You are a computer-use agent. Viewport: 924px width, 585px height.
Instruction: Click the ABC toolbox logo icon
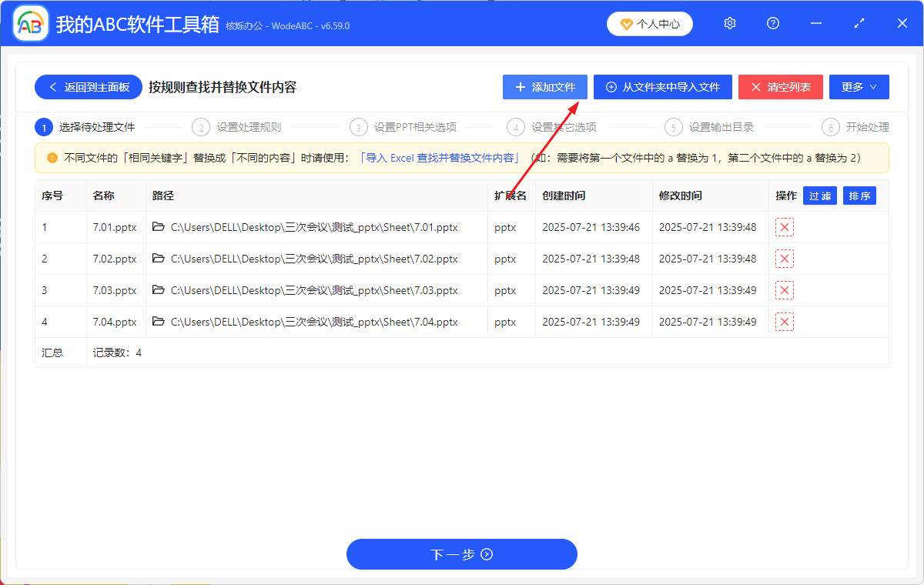(29, 23)
